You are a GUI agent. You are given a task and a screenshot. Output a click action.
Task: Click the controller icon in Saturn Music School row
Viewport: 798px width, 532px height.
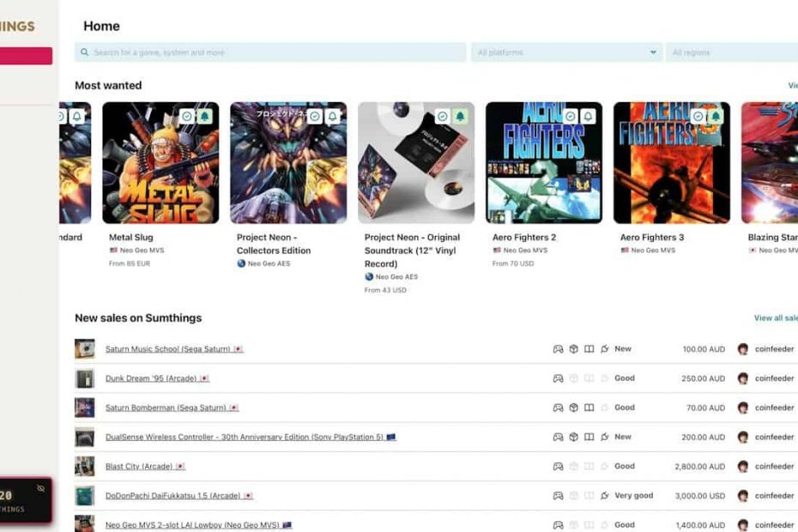[558, 349]
